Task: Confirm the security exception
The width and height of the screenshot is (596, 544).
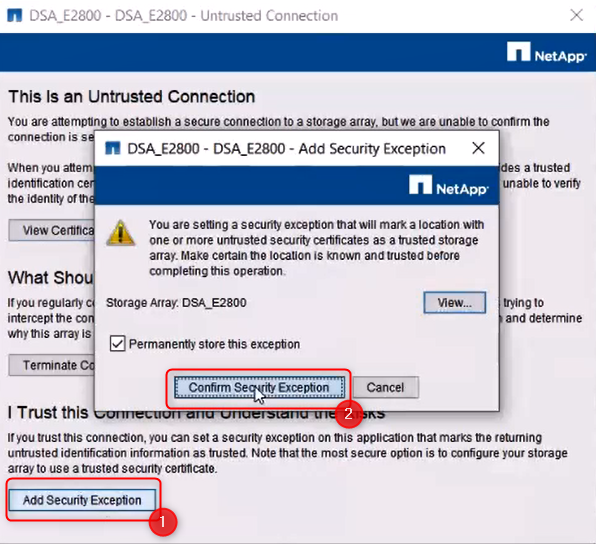Action: (x=259, y=387)
